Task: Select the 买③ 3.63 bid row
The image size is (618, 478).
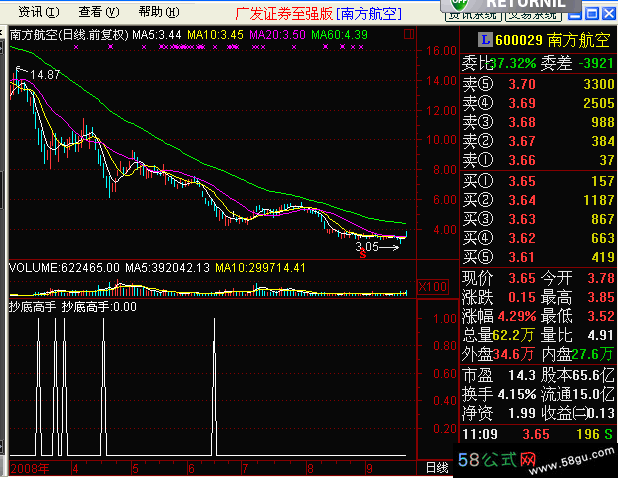Action: coord(538,219)
